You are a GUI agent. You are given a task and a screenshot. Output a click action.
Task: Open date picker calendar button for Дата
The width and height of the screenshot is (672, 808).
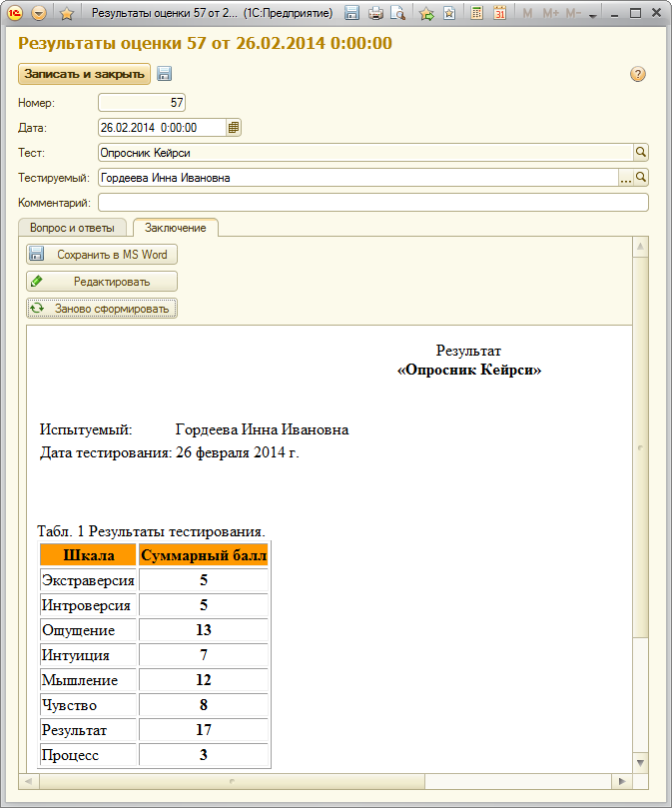234,127
